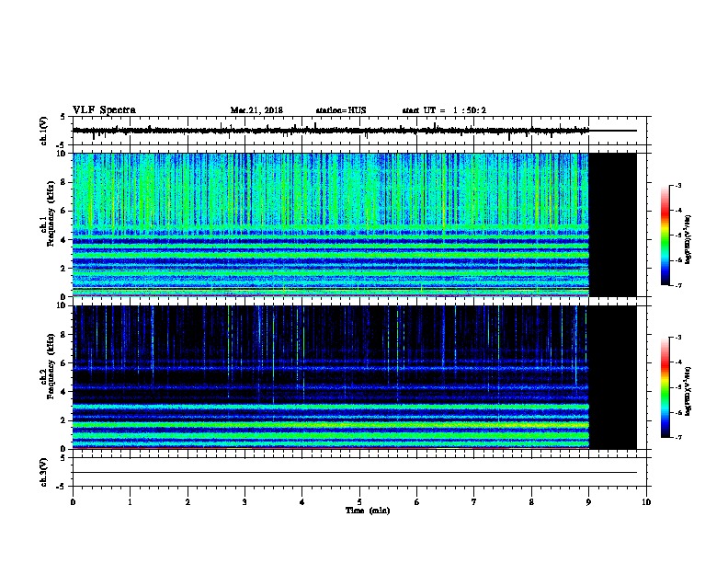Click the 'Time (min)' axis title

[368, 511]
